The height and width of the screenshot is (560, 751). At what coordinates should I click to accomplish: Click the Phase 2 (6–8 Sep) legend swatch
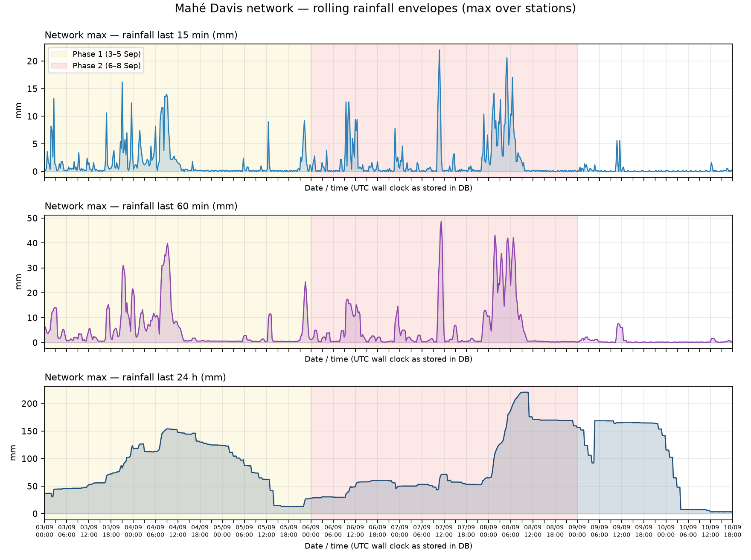tap(59, 66)
